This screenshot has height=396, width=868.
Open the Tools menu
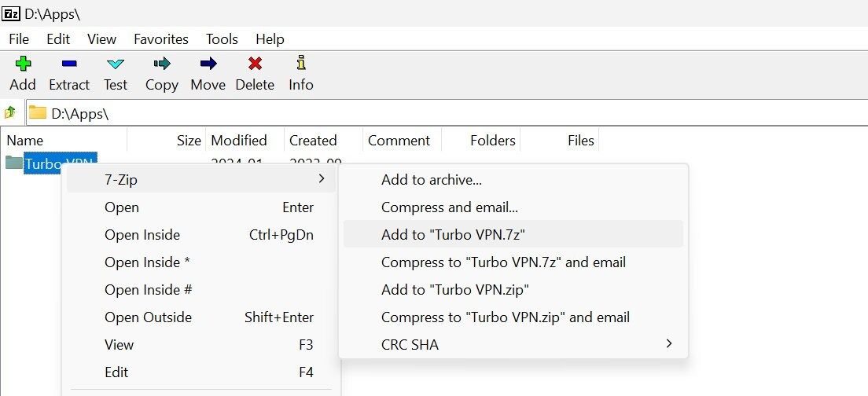(x=222, y=39)
